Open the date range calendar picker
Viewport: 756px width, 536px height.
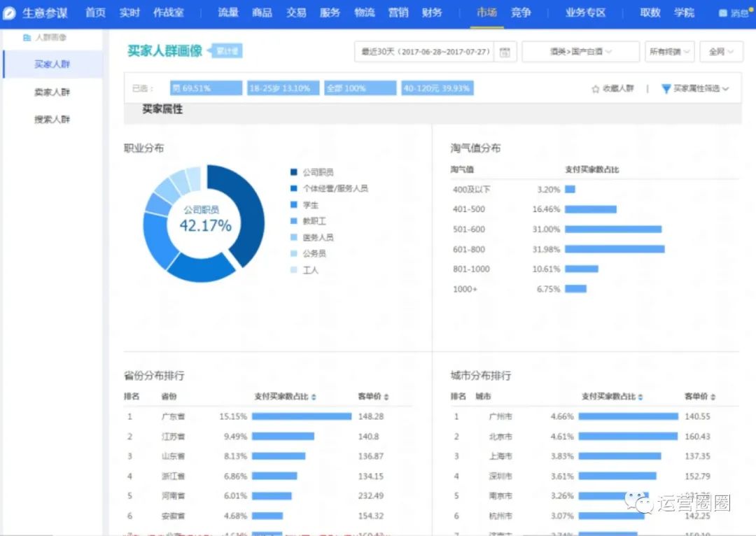click(x=505, y=51)
